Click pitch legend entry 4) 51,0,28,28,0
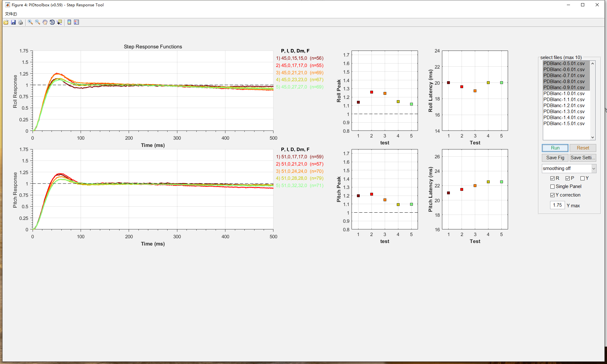607x364 pixels. pyautogui.click(x=300, y=178)
